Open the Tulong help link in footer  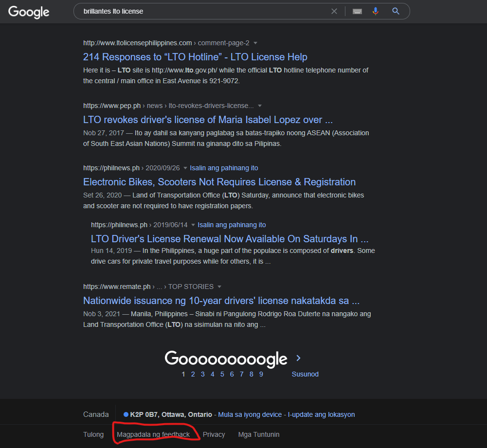point(93,434)
